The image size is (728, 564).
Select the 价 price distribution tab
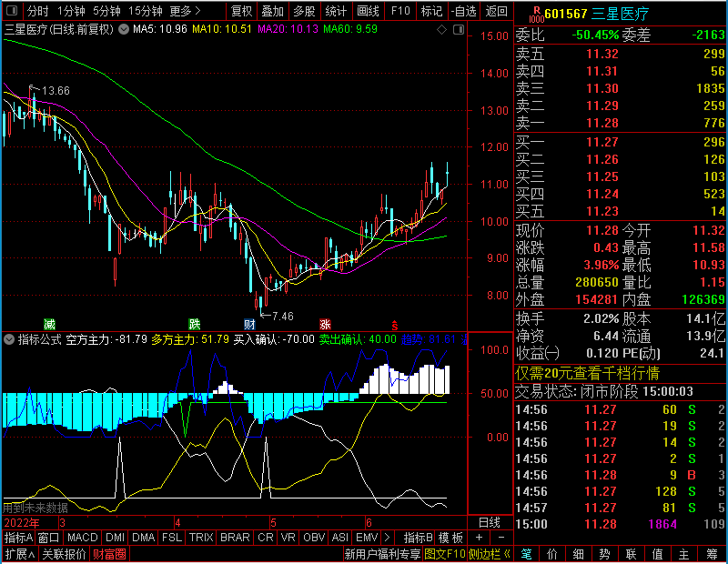(552, 554)
